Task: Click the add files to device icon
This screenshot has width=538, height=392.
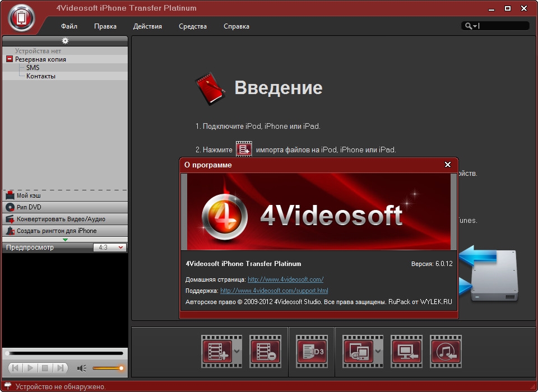Action: [217, 352]
